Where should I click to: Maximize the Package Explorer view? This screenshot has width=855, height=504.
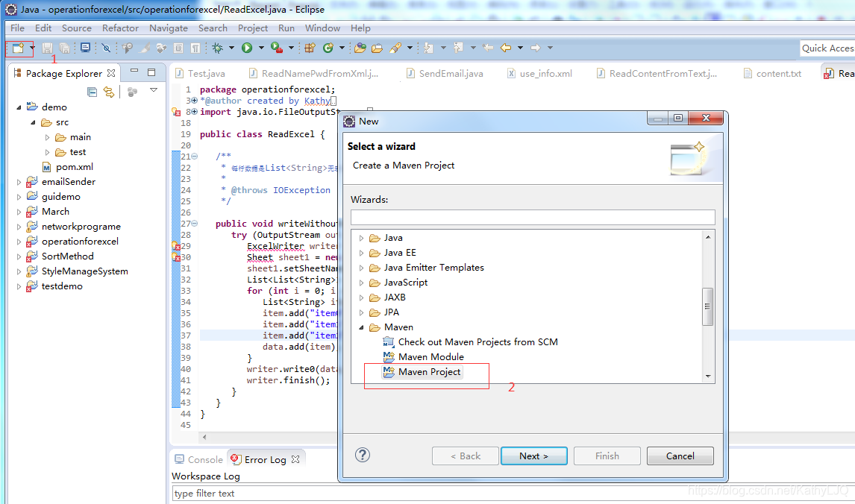coord(151,72)
